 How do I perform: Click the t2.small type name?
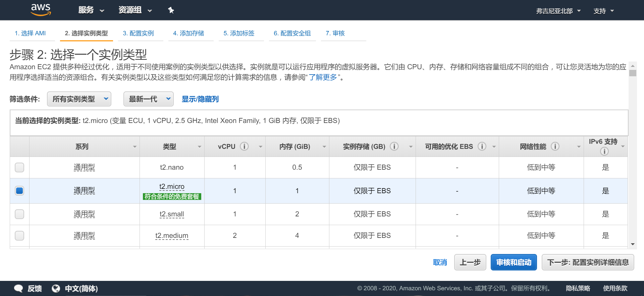click(172, 214)
